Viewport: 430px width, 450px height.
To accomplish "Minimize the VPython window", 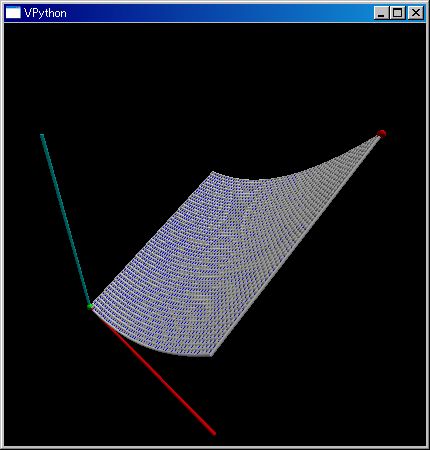I will tap(381, 13).
